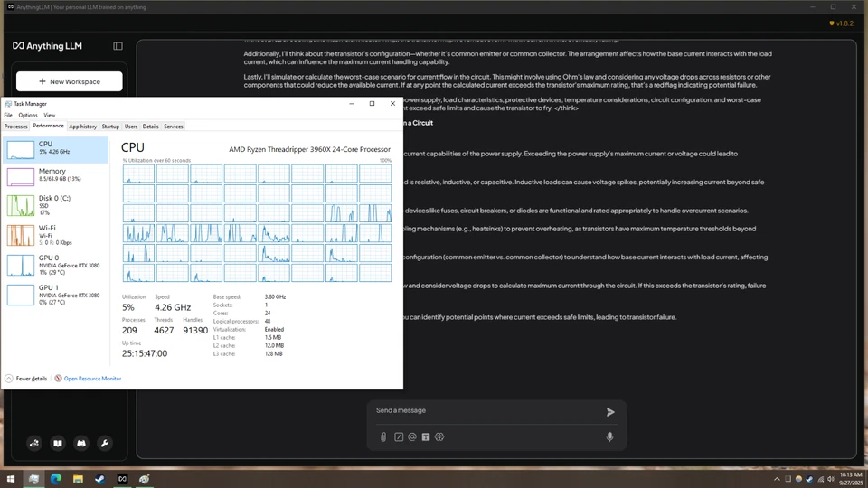
Task: Select GPU 1 in performance list
Action: pyautogui.click(x=55, y=295)
